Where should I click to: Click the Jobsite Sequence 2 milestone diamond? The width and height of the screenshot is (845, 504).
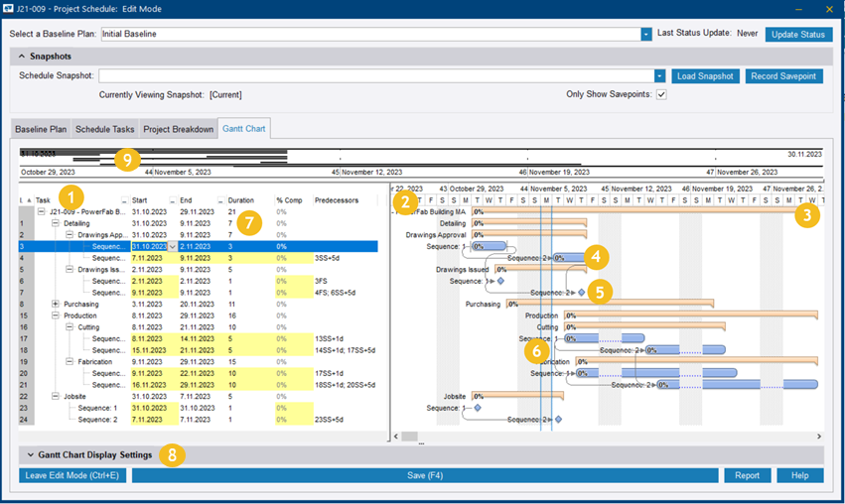558,420
